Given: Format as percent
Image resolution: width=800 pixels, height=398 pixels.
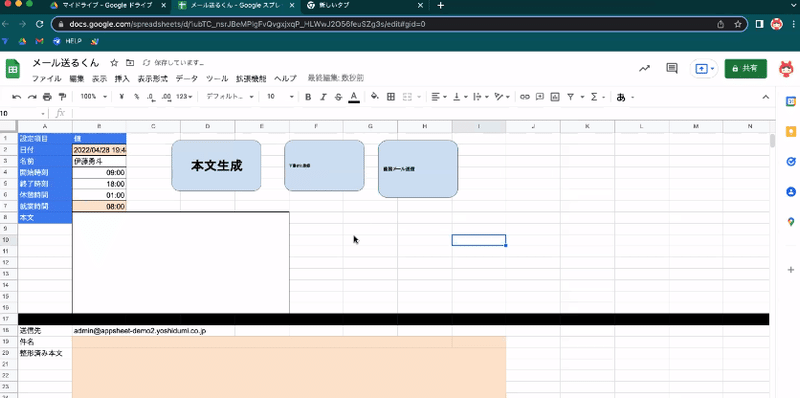Looking at the screenshot, I should (x=137, y=97).
